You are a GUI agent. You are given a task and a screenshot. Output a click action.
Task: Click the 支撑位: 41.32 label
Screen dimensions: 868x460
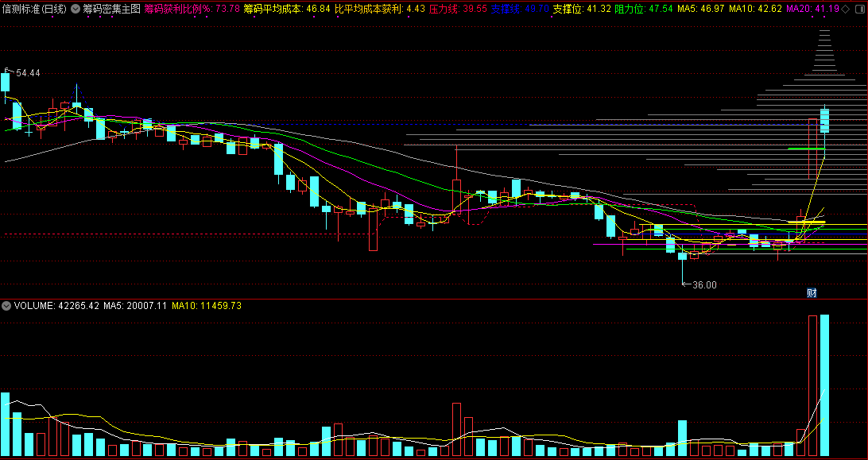coord(582,9)
